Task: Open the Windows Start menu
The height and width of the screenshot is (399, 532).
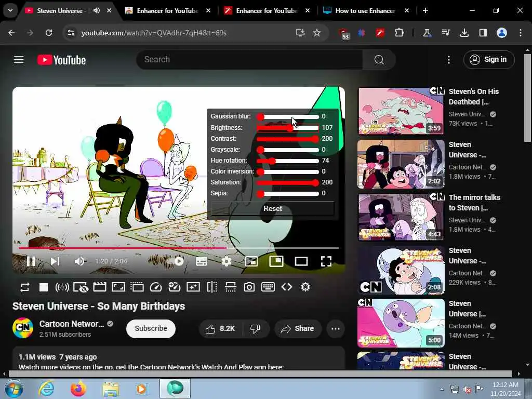Action: point(14,389)
